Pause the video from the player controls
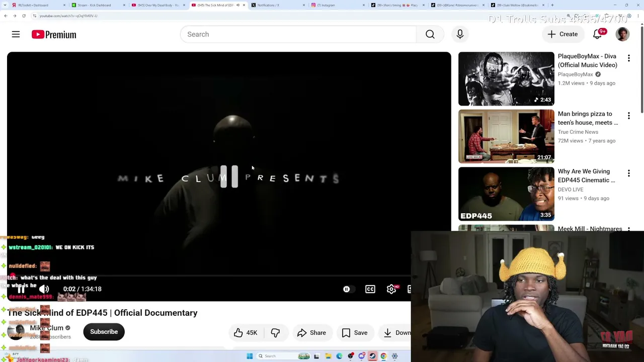644x362 pixels. [21, 289]
